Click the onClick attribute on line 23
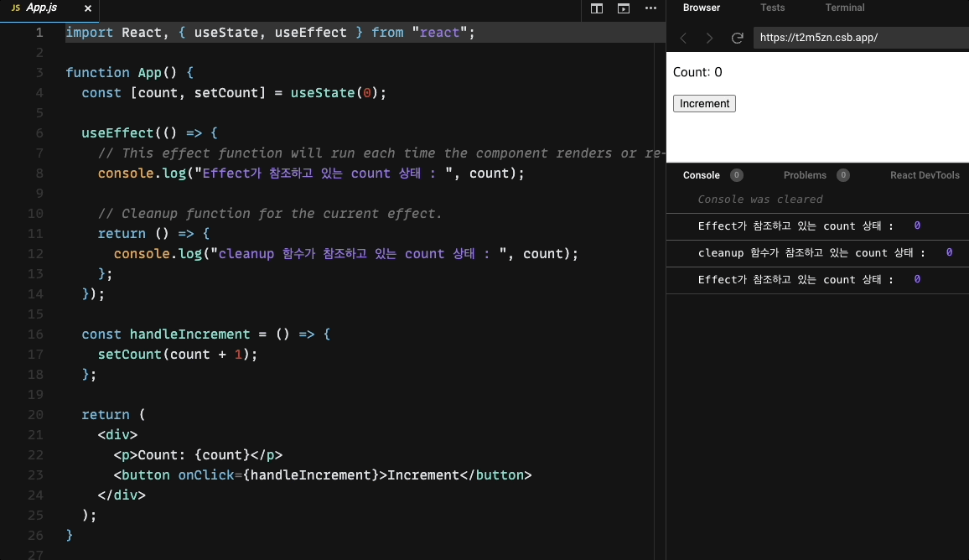Screen dimensions: 969x560 coord(206,474)
